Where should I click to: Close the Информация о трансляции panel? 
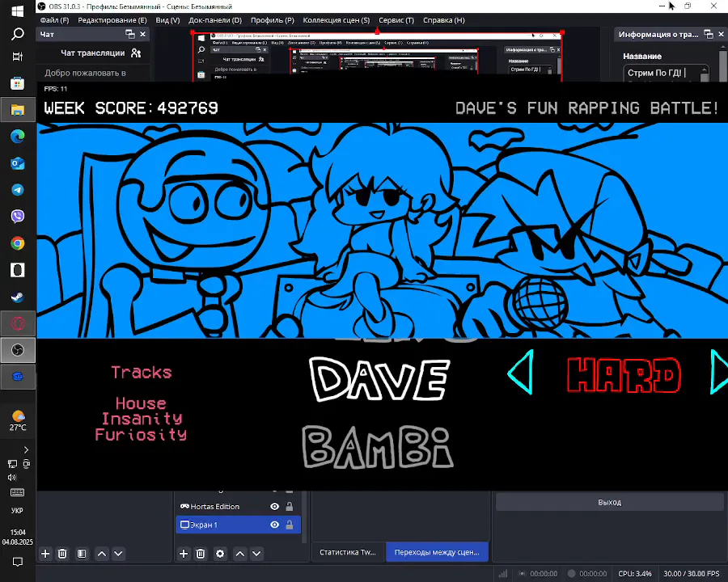click(x=721, y=34)
